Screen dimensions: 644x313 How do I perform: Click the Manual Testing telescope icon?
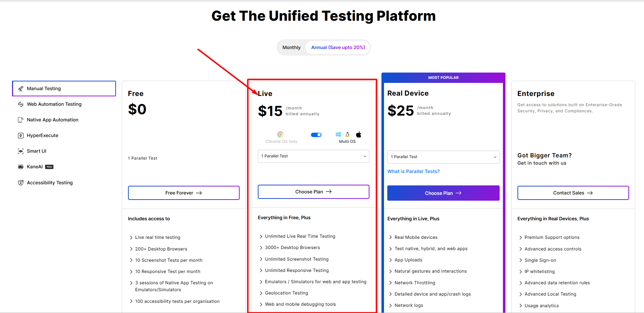point(21,89)
